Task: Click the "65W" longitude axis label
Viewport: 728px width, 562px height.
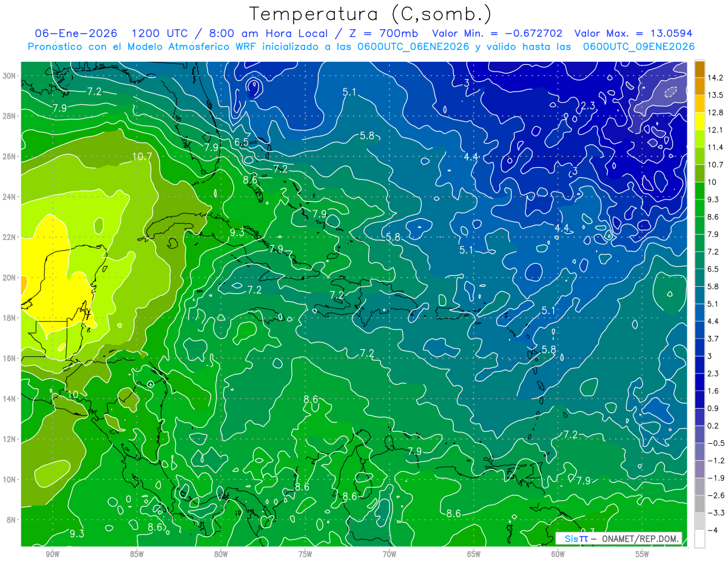Action: click(474, 554)
